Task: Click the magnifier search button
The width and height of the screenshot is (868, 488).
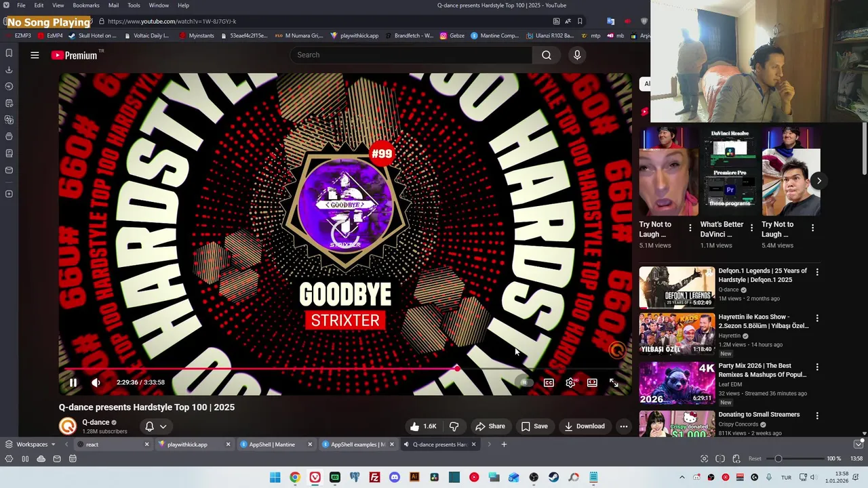Action: click(547, 55)
